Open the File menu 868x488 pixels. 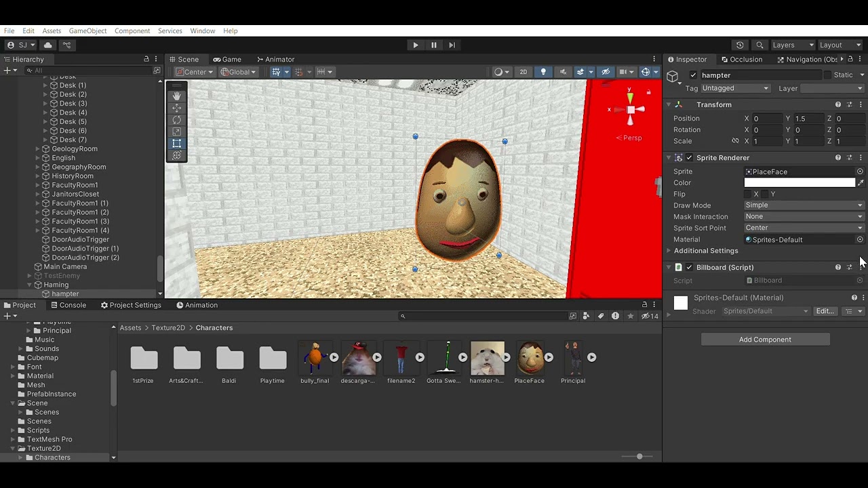tap(9, 30)
